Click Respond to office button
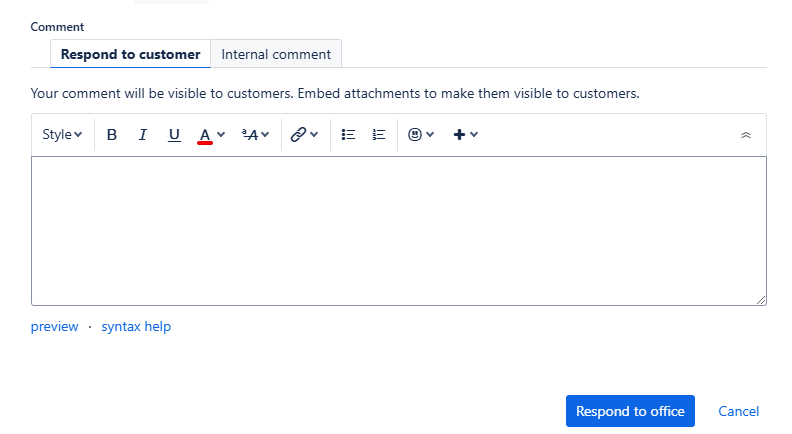 click(x=630, y=411)
